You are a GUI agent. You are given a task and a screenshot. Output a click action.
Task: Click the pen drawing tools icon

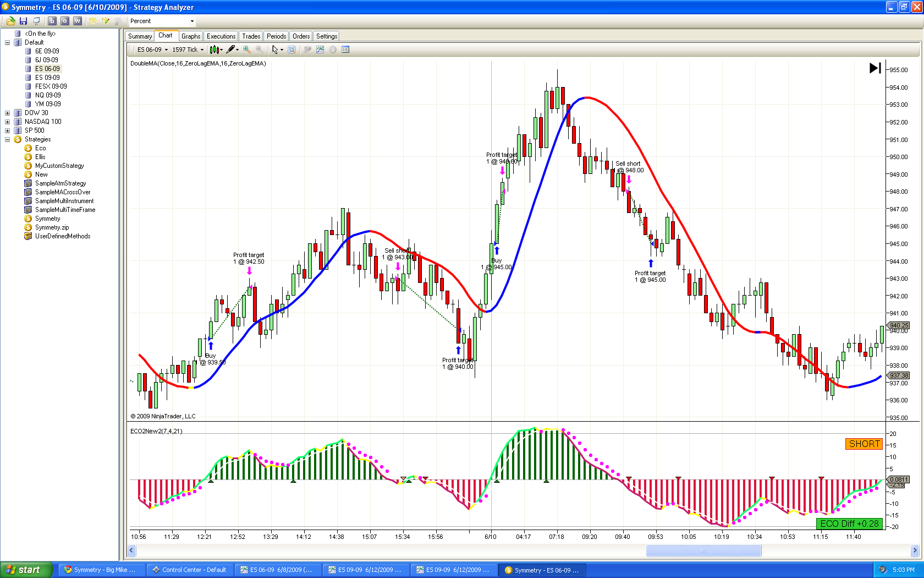(232, 50)
